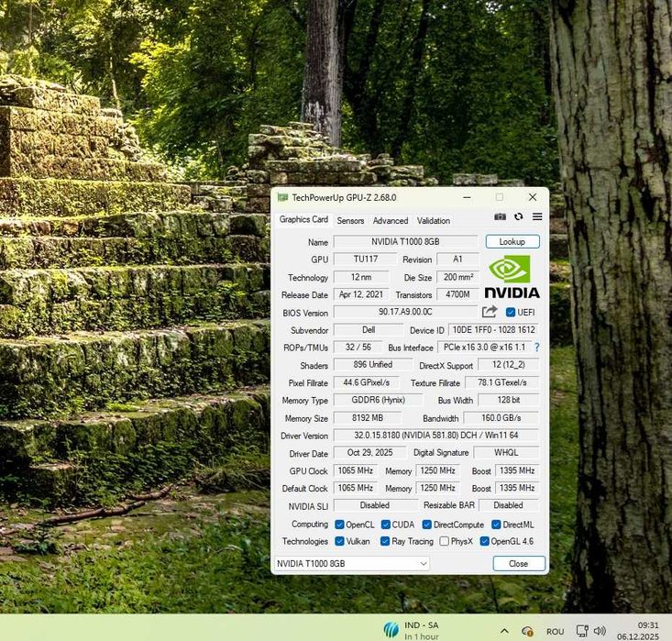Click the Release Date Apr 12, 2021

pos(361,294)
